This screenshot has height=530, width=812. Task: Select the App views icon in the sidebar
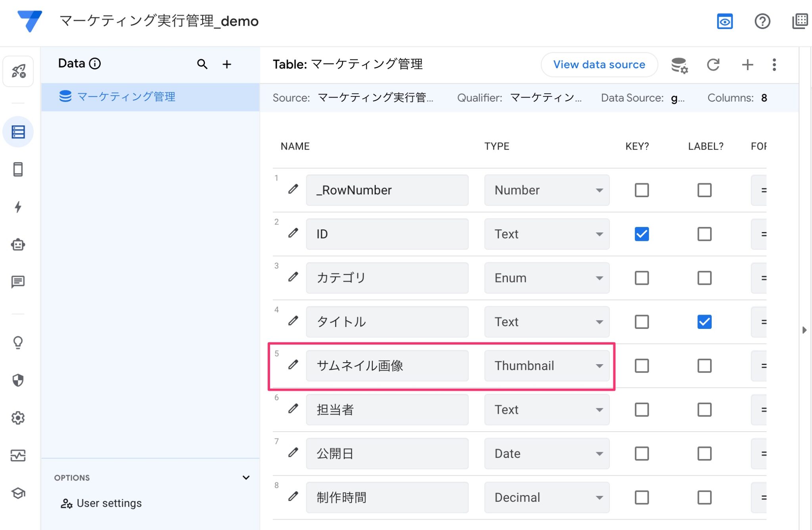(x=18, y=169)
